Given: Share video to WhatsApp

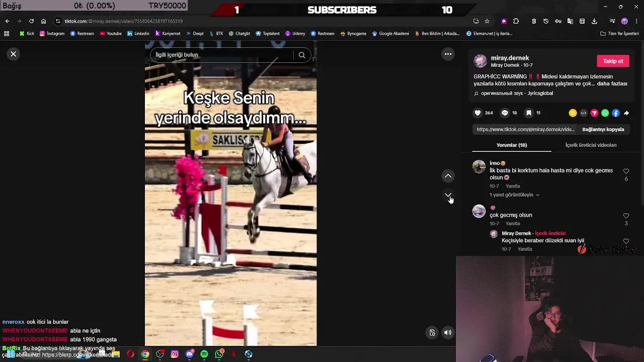Looking at the screenshot, I should coord(605,113).
